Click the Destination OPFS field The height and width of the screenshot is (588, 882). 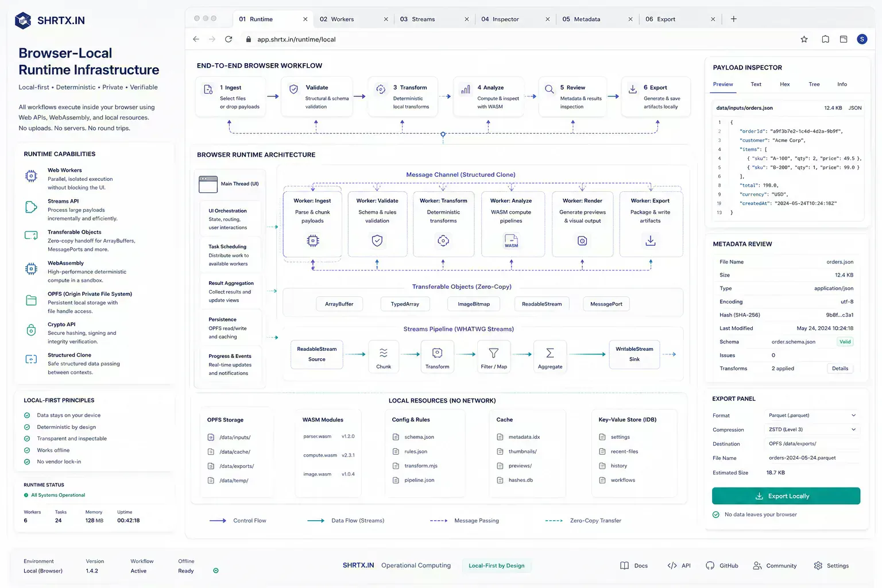813,444
